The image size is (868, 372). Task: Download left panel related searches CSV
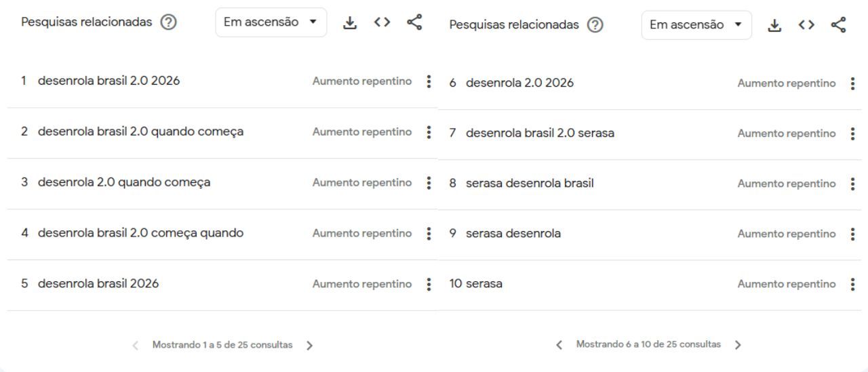point(349,22)
